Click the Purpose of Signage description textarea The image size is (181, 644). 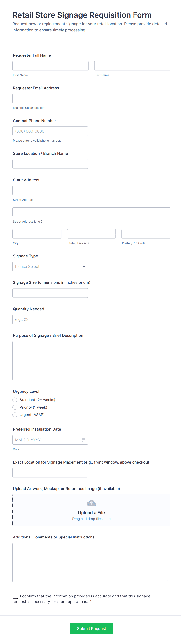[91, 361]
